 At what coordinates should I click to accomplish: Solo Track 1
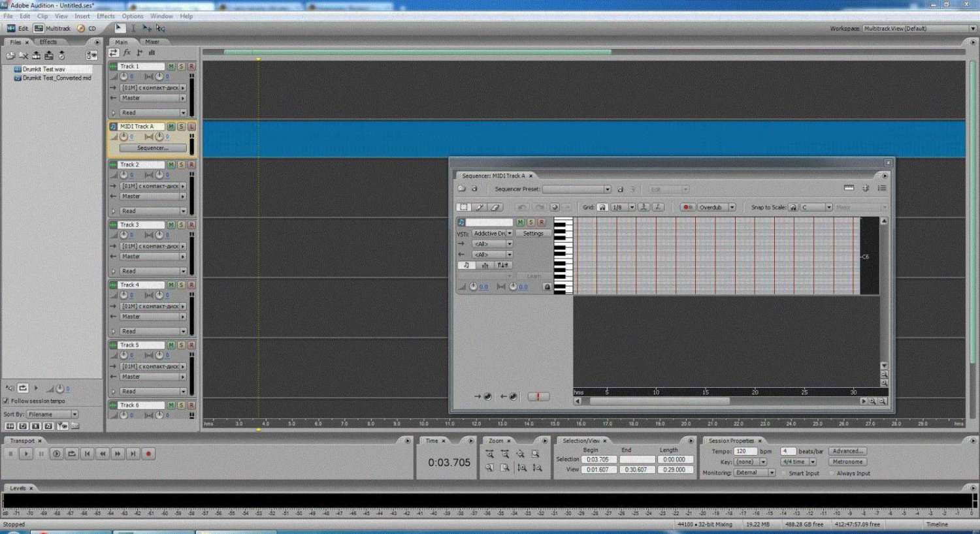click(x=181, y=67)
